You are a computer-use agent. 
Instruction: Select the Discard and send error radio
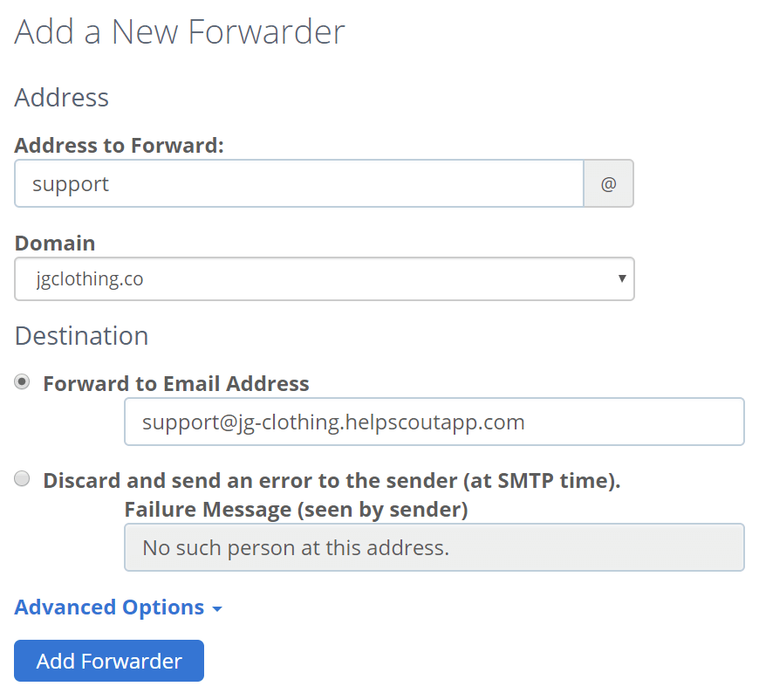coord(23,479)
